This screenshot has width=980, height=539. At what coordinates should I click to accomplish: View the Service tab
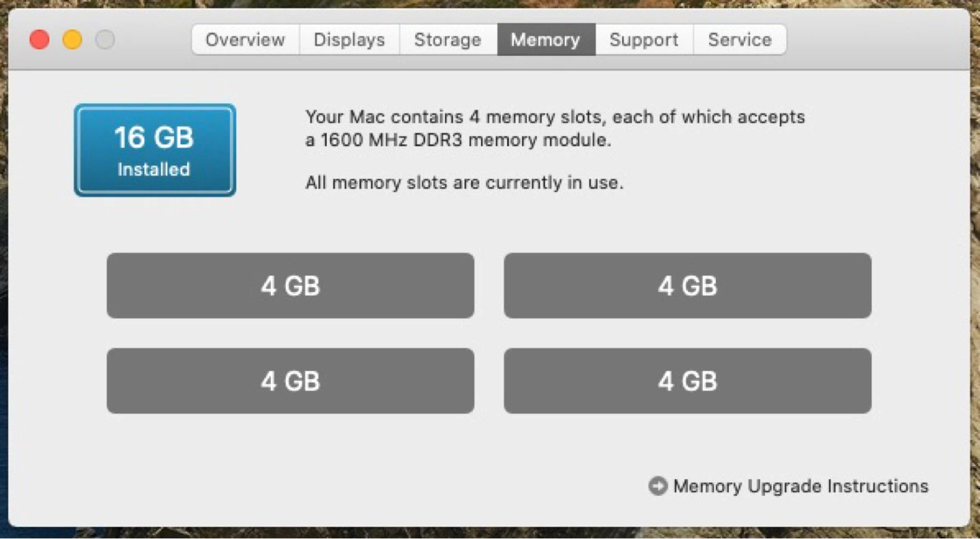pyautogui.click(x=740, y=39)
